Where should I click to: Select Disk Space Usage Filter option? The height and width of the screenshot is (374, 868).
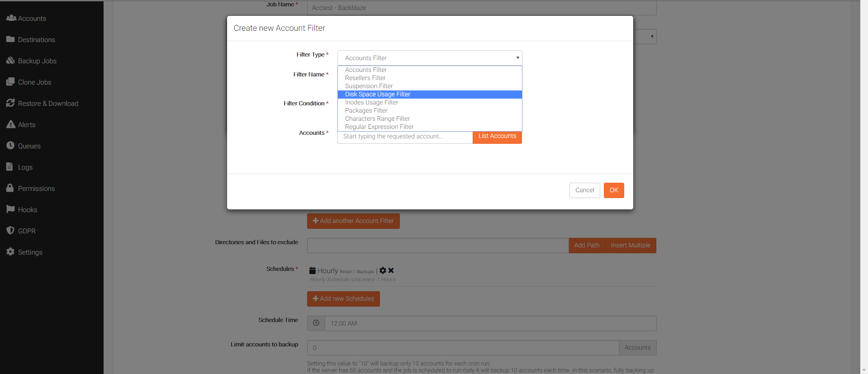pos(430,95)
